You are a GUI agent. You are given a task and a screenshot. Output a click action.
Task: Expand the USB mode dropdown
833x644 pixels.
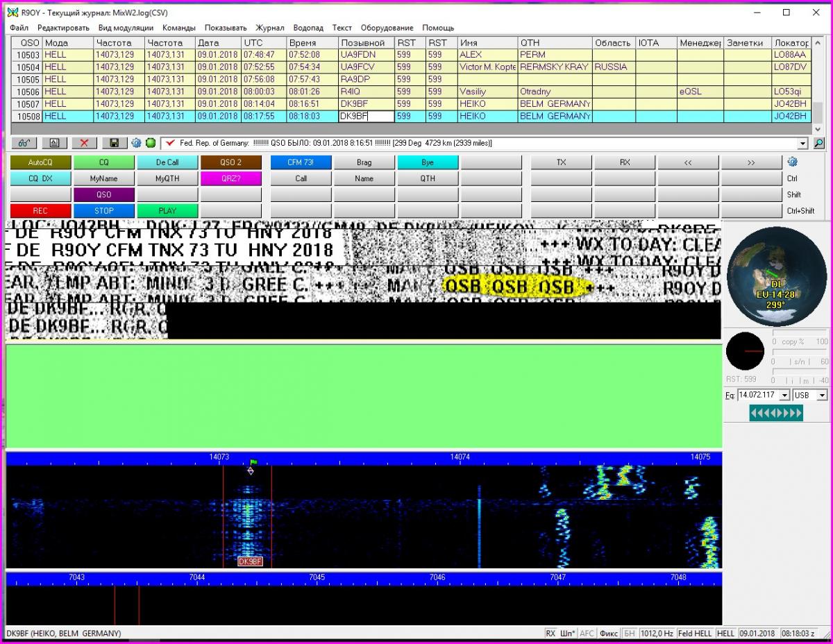click(x=822, y=395)
